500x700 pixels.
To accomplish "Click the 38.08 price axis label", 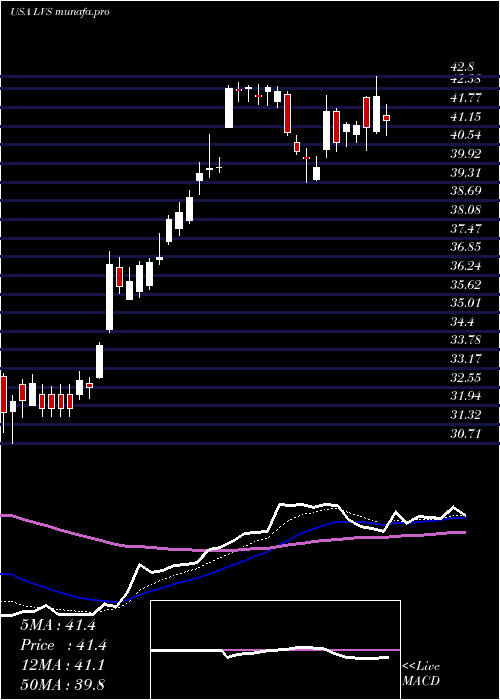I will pos(466,210).
